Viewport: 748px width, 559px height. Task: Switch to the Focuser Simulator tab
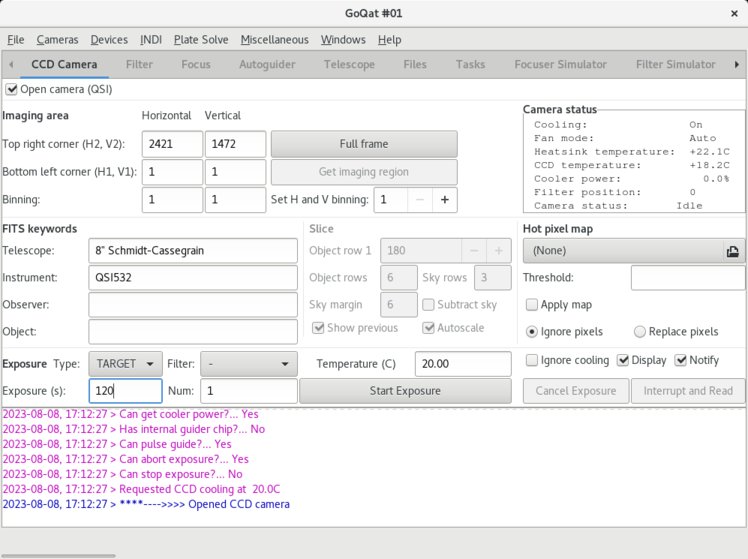pyautogui.click(x=561, y=64)
